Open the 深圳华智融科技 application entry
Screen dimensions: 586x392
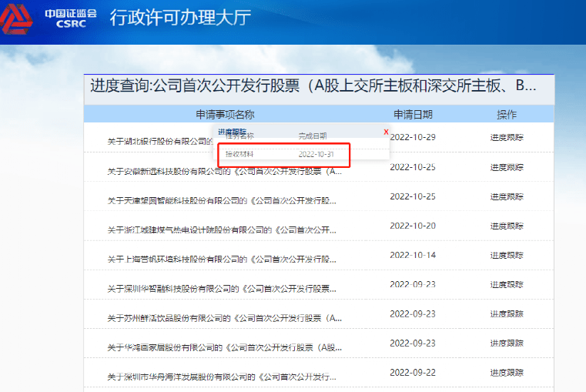tap(222, 289)
